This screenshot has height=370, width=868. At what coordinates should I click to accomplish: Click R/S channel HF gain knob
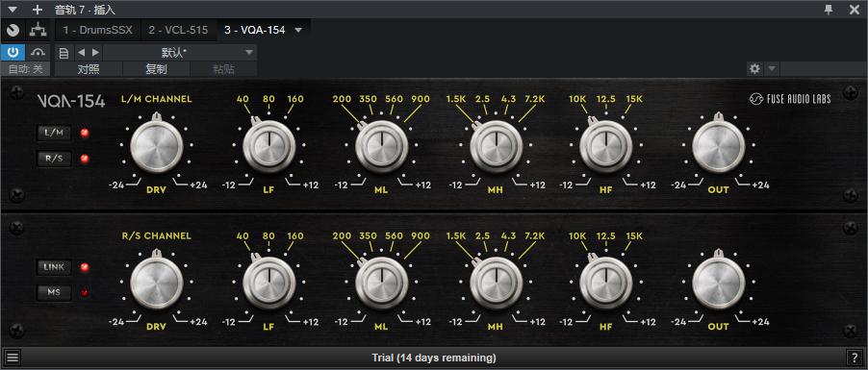(606, 282)
